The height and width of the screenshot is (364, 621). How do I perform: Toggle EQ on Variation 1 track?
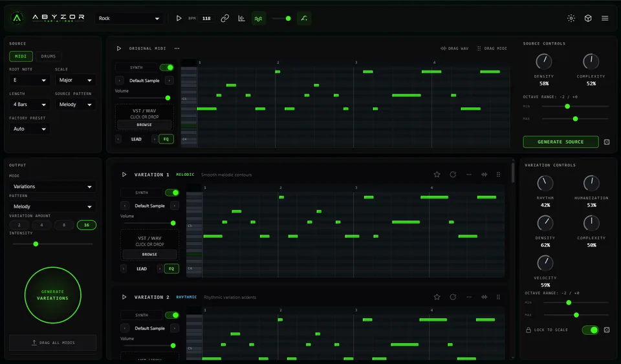pyautogui.click(x=171, y=269)
